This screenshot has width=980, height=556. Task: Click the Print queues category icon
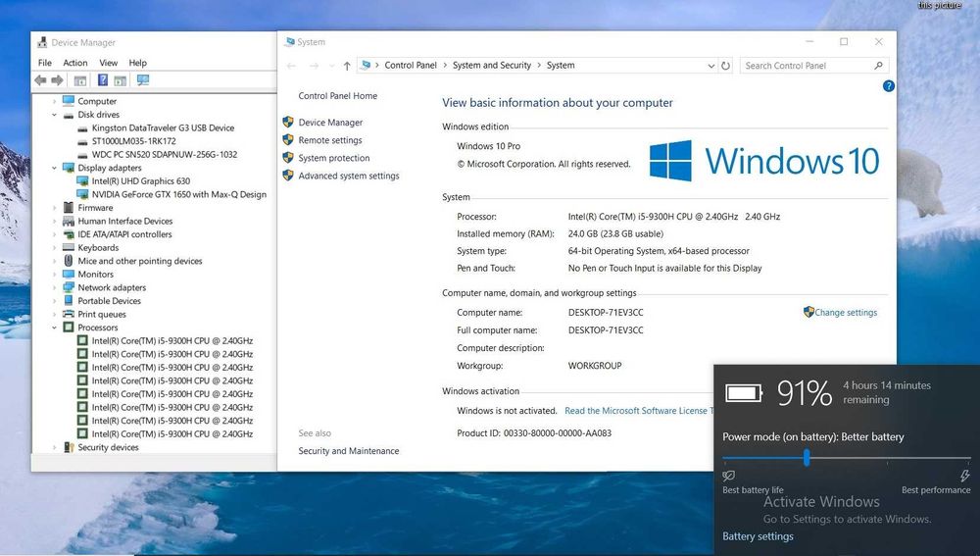click(x=69, y=314)
